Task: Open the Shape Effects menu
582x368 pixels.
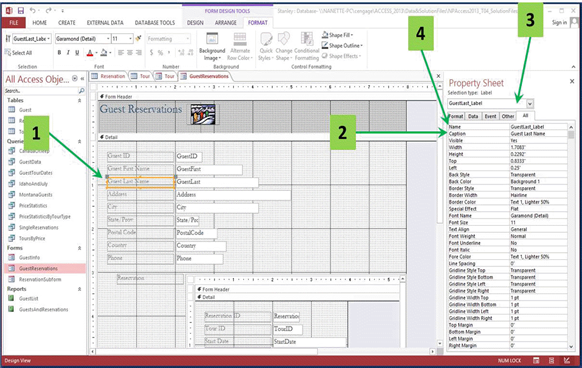Action: click(340, 56)
